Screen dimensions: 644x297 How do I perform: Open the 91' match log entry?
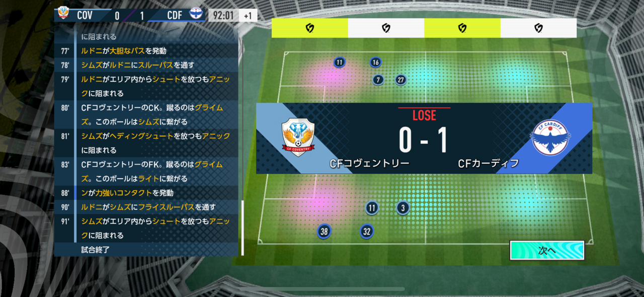pyautogui.click(x=146, y=228)
